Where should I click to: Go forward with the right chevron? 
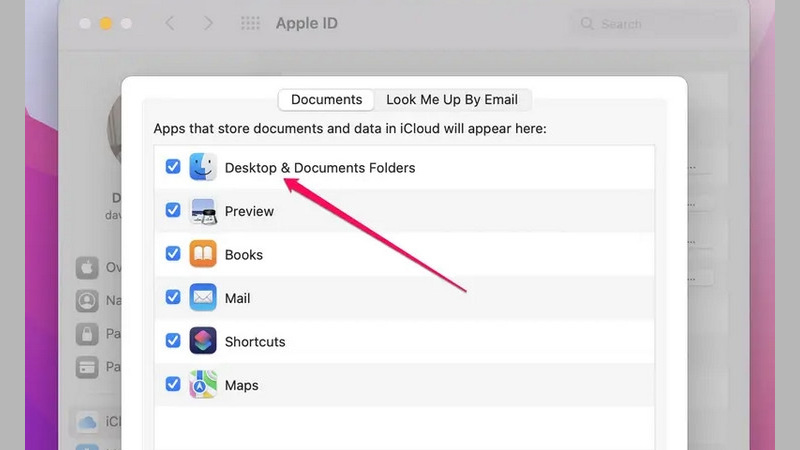[x=208, y=23]
